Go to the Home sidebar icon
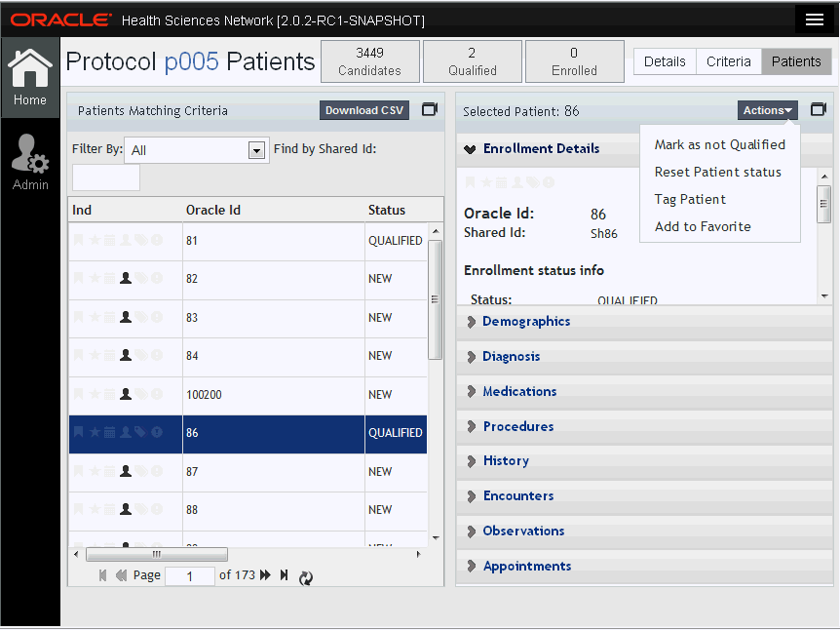This screenshot has height=630, width=840. pyautogui.click(x=30, y=77)
